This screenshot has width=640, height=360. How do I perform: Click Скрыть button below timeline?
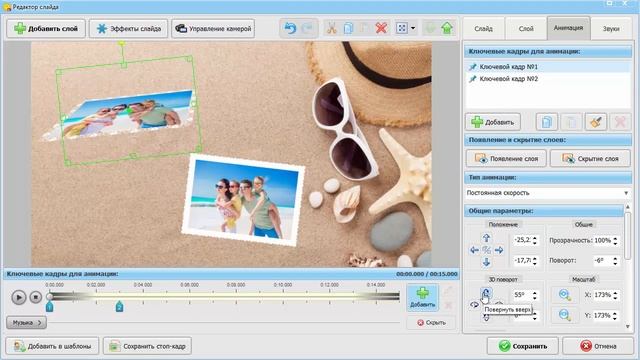431,322
